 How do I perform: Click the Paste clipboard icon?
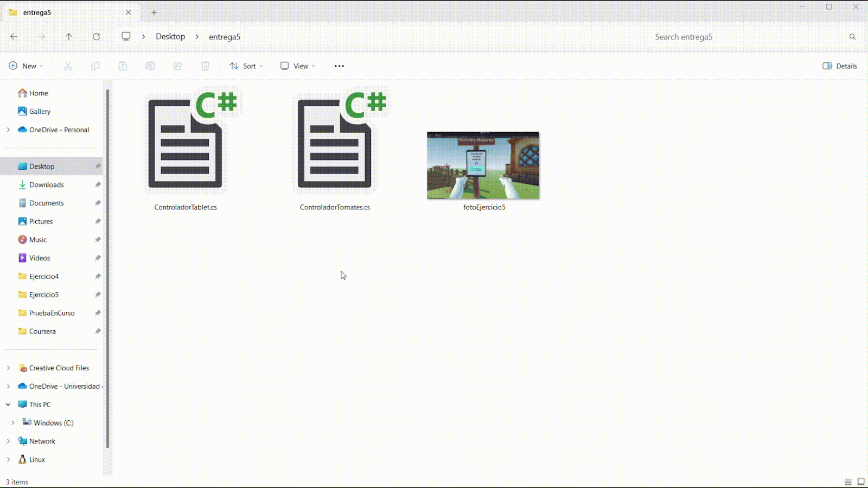click(x=123, y=66)
